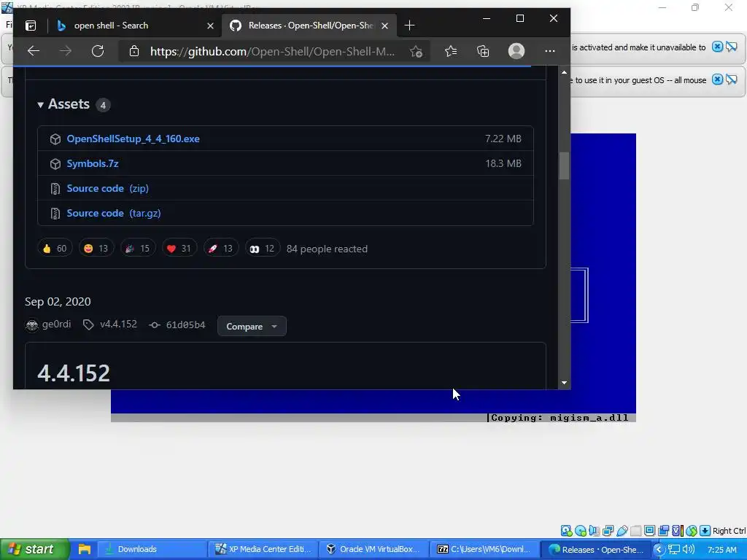This screenshot has height=560, width=747.
Task: Click the GitHub address bar URL
Action: (x=272, y=52)
